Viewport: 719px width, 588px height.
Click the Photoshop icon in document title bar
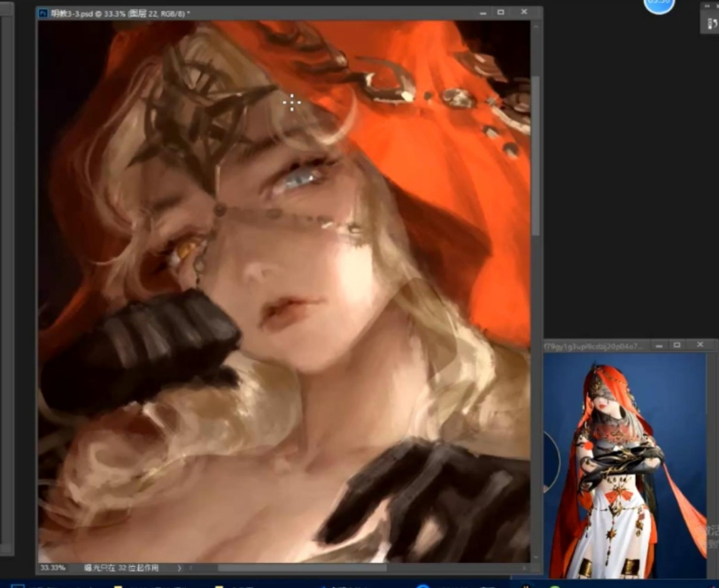(43, 13)
